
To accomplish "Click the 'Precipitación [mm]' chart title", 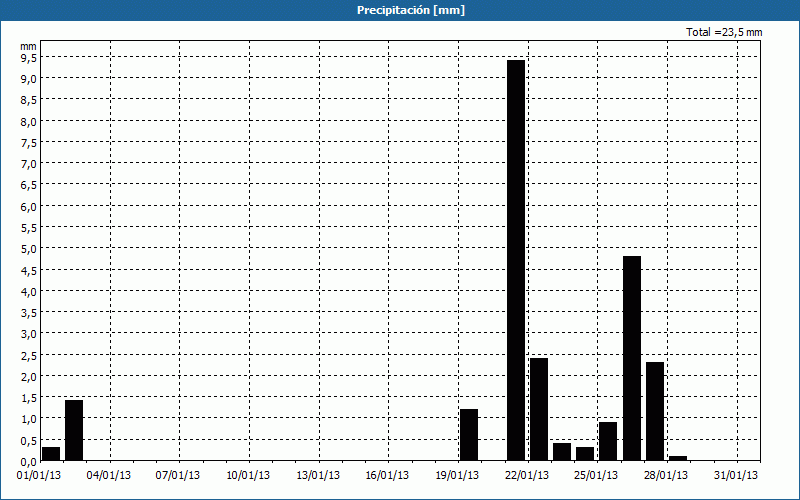I will click(411, 10).
